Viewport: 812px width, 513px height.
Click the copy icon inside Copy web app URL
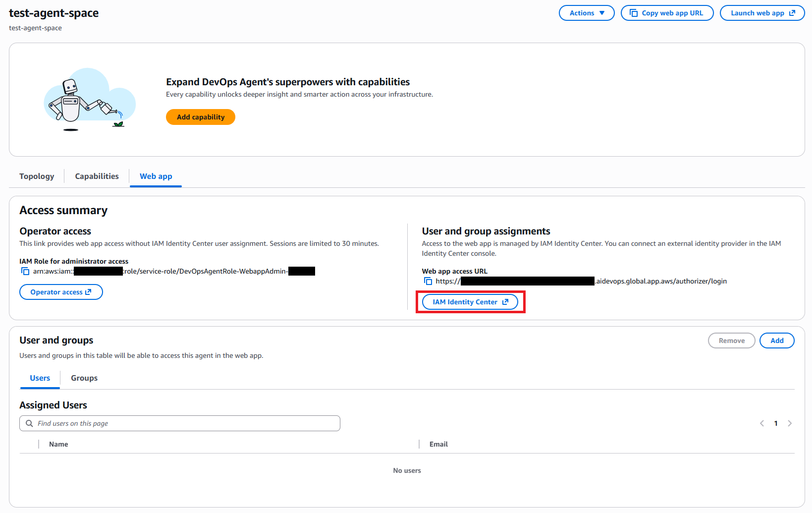(x=634, y=13)
